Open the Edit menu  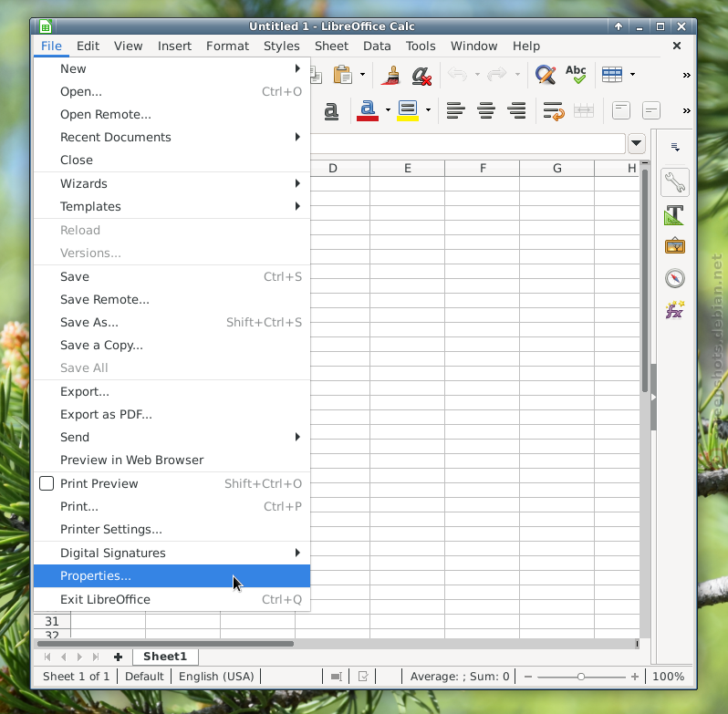click(88, 46)
